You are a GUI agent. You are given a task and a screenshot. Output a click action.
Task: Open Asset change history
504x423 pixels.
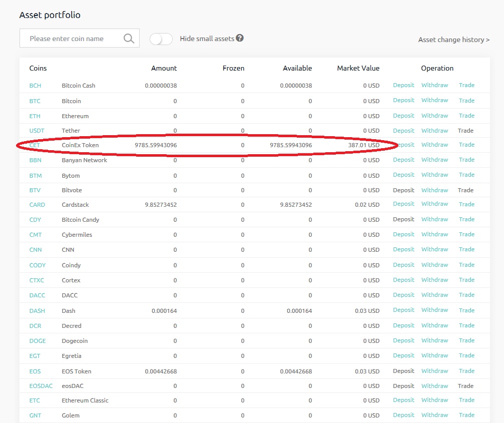454,40
